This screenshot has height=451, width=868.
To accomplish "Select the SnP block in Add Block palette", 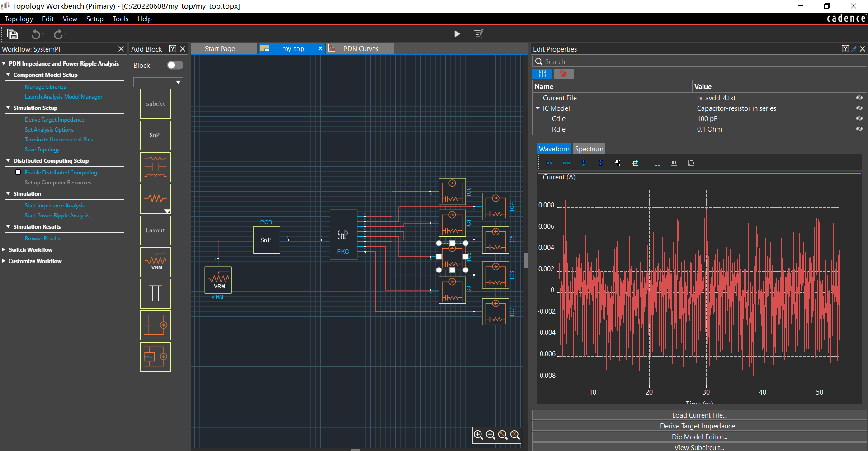I will click(x=156, y=136).
